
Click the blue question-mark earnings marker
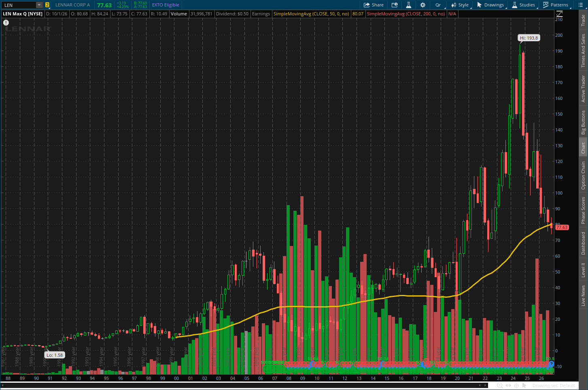pos(551,364)
